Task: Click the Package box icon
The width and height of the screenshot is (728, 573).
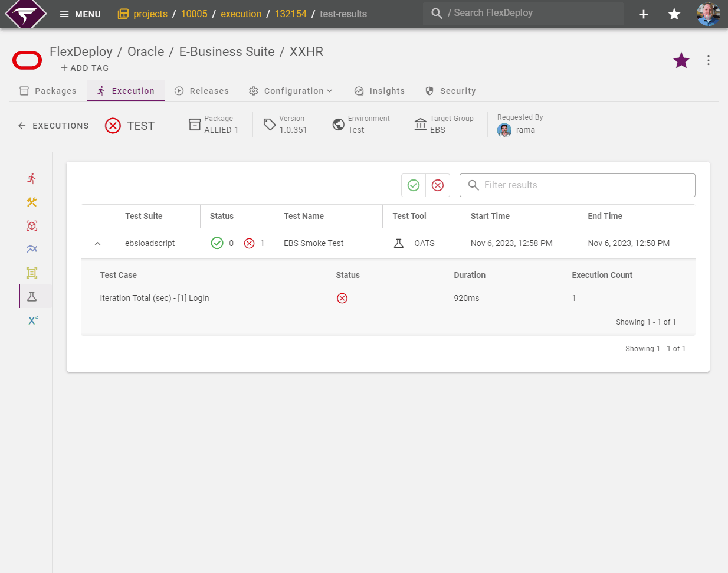Action: (195, 125)
